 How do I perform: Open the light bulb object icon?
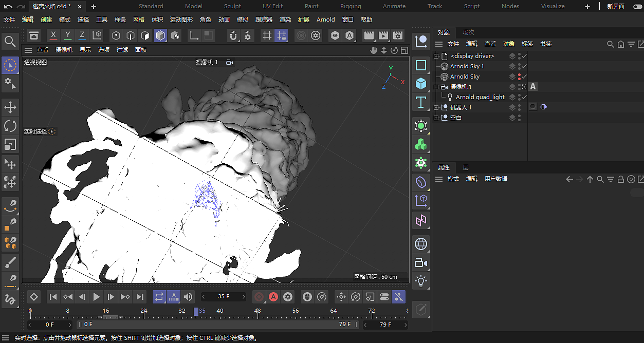tap(421, 281)
